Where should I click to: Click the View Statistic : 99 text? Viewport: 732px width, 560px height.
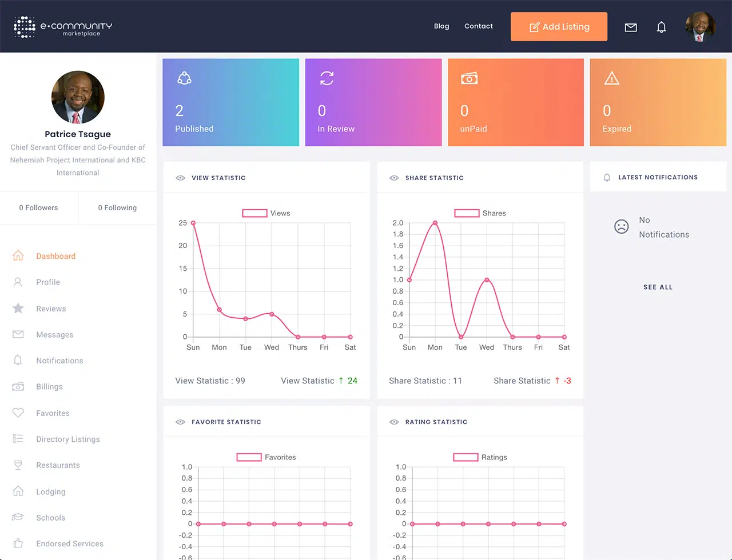[x=210, y=381]
